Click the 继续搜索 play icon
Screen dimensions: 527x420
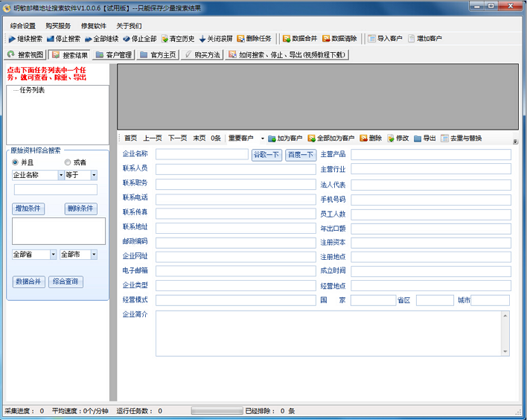pyautogui.click(x=12, y=39)
